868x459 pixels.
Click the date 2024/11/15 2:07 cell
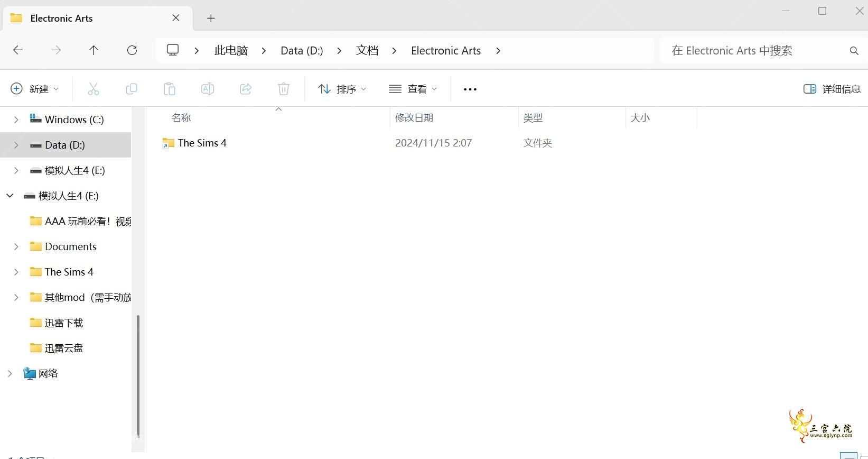[x=433, y=143]
